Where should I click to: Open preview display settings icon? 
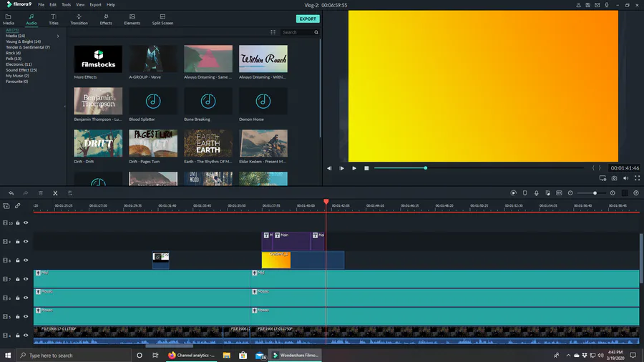[603, 178]
